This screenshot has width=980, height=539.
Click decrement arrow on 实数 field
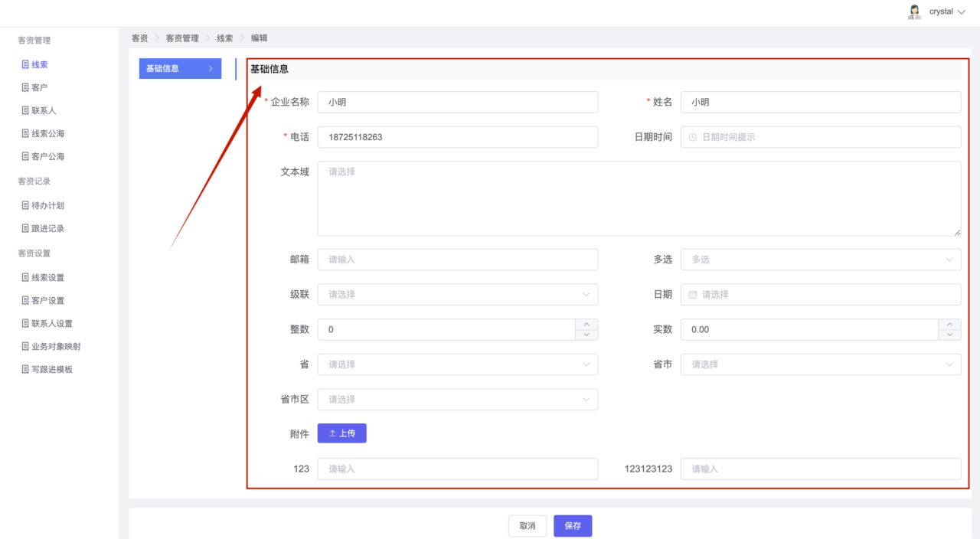(949, 335)
